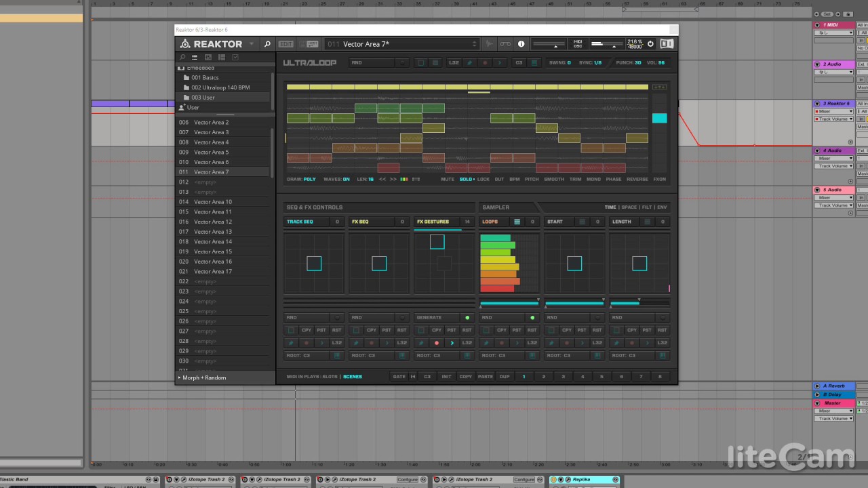Toggle the MUTE mode in sequencer
This screenshot has width=868, height=488.
pyautogui.click(x=448, y=180)
